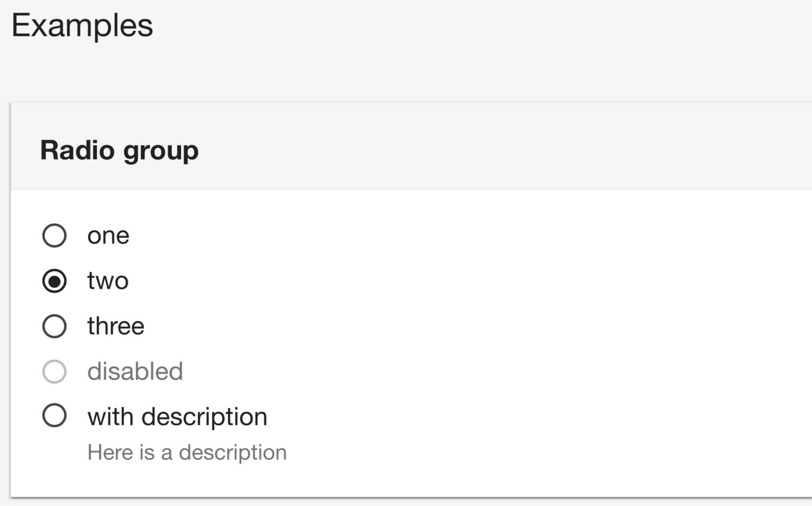Click the circle beside 'with description'
The width and height of the screenshot is (812, 506).
click(x=54, y=416)
